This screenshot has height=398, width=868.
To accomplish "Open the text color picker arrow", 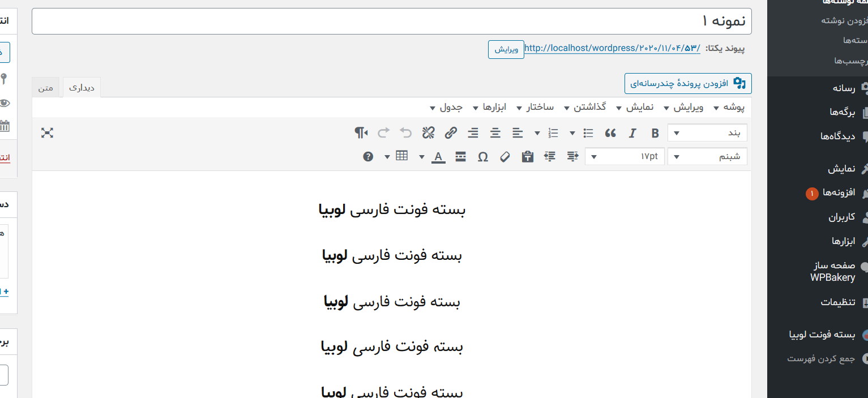I will point(422,156).
